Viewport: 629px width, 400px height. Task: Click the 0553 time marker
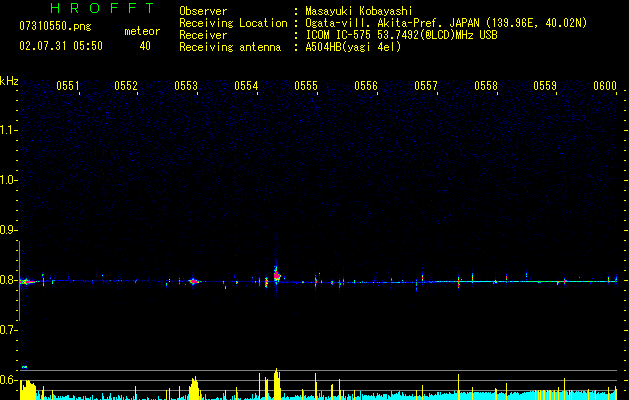186,86
